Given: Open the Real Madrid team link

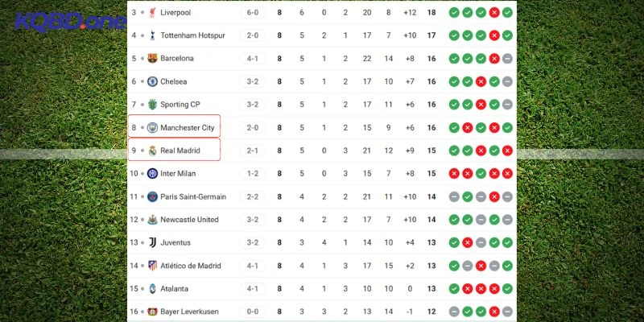Looking at the screenshot, I should [x=180, y=151].
